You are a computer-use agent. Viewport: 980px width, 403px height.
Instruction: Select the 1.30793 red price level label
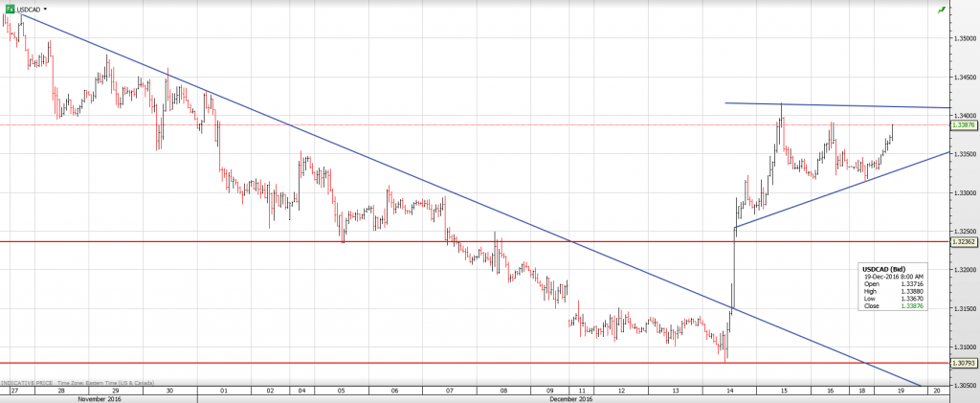click(964, 363)
